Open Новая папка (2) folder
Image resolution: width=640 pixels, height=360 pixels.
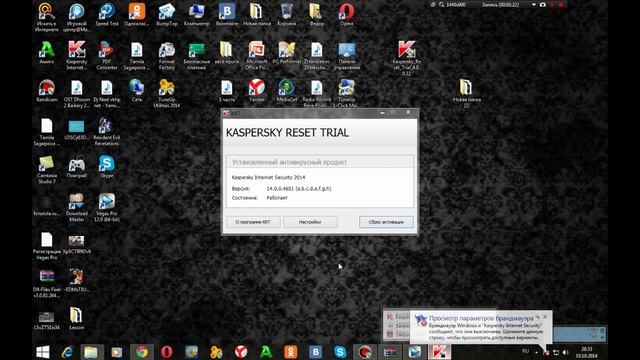pyautogui.click(x=467, y=93)
